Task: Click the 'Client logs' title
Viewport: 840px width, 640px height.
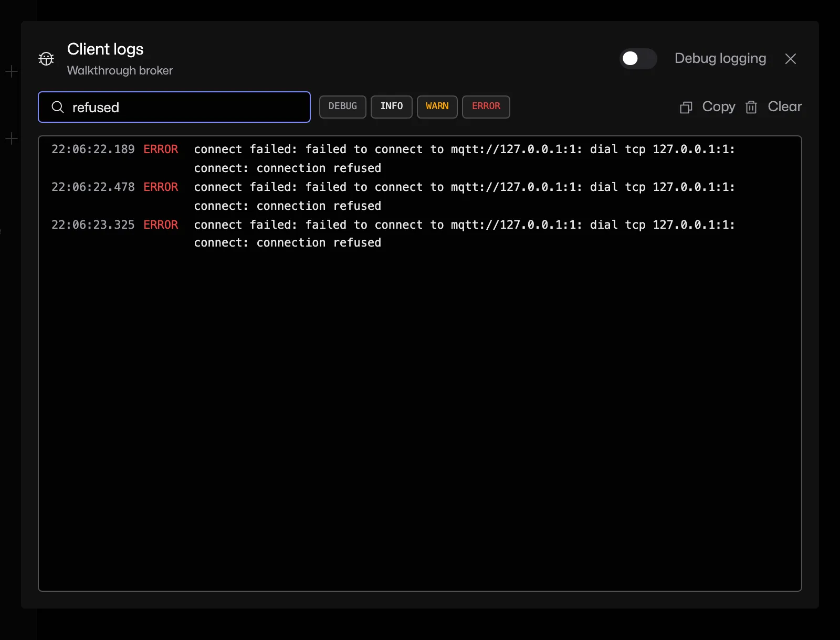Action: pos(105,49)
